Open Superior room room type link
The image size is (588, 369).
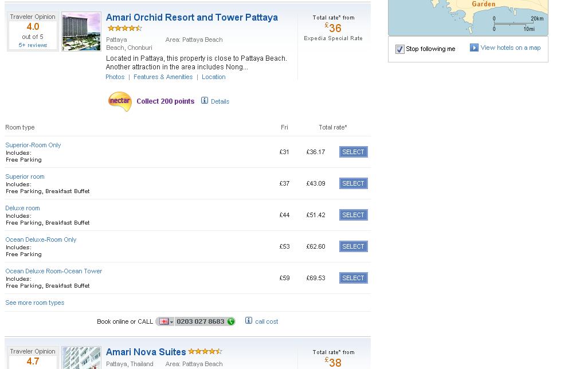(25, 176)
